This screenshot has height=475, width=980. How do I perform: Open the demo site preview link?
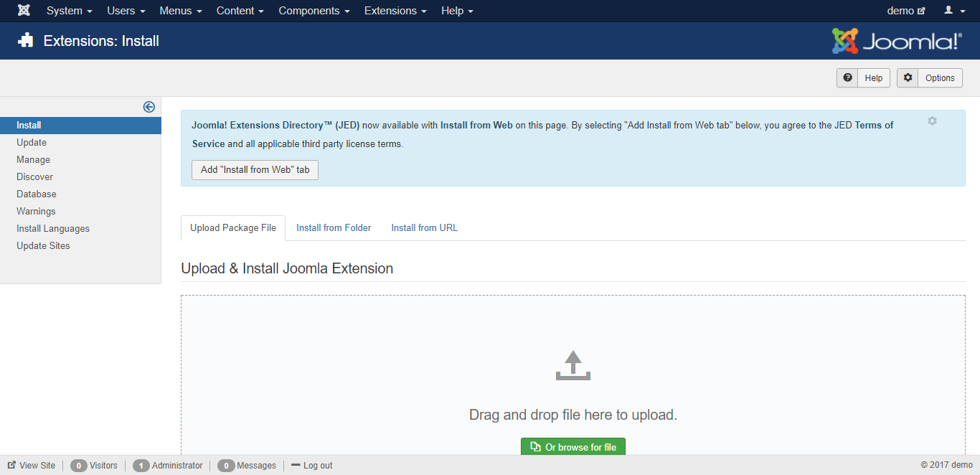point(906,11)
